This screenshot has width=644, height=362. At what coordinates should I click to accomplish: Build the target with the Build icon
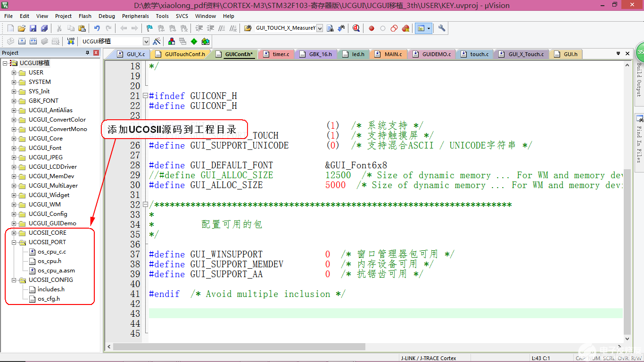22,41
